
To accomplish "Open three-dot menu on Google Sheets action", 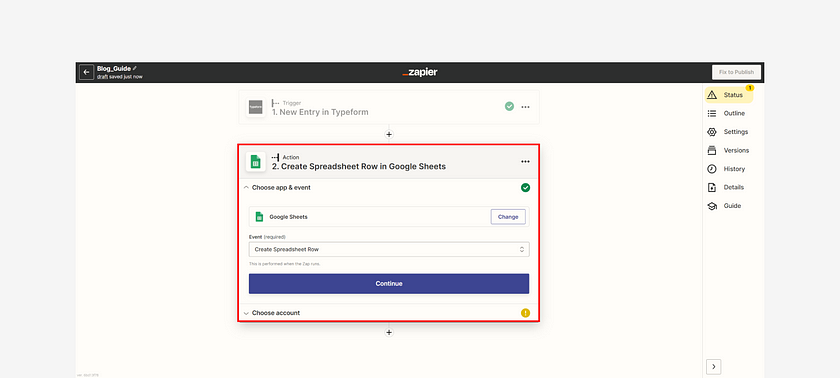I will [526, 161].
